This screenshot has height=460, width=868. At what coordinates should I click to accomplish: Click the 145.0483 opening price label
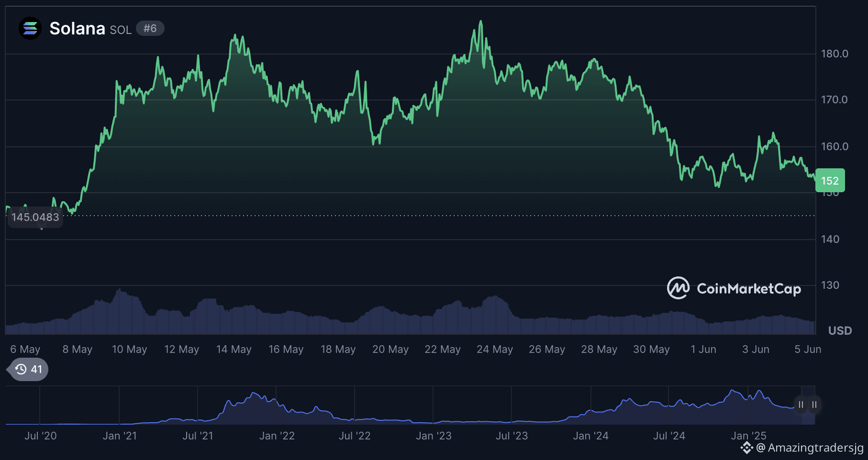pyautogui.click(x=35, y=217)
